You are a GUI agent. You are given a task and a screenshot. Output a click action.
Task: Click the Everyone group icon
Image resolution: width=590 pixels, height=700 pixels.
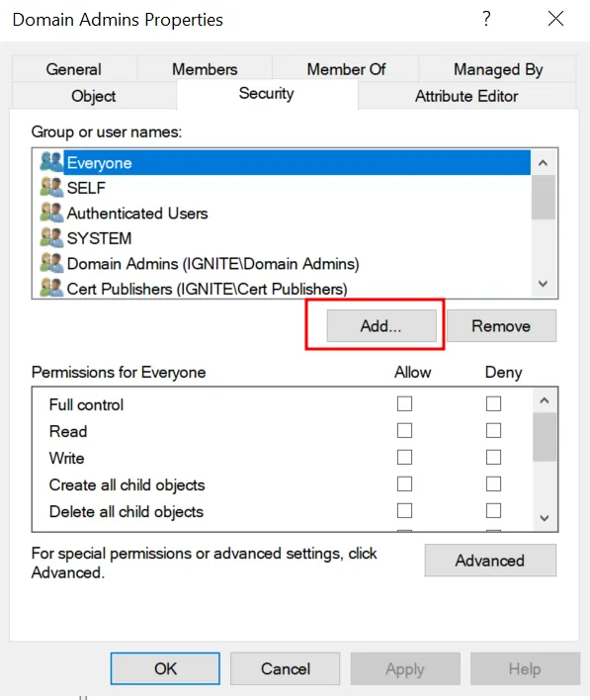tap(51, 162)
